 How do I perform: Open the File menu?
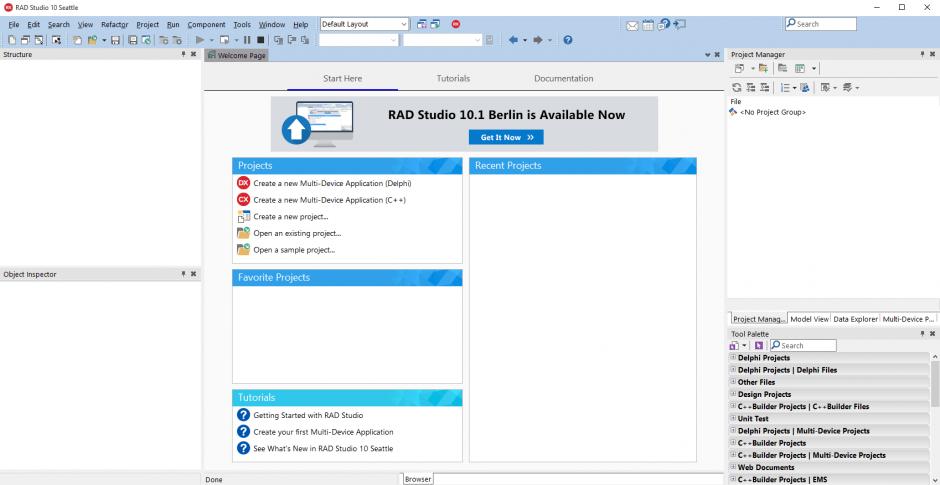tap(14, 25)
